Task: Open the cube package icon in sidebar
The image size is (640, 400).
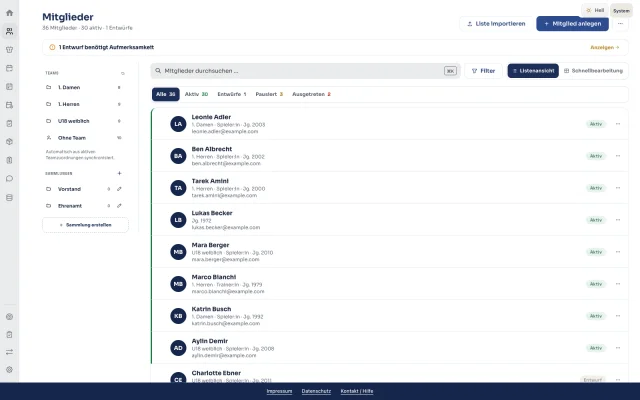Action: pos(9,142)
